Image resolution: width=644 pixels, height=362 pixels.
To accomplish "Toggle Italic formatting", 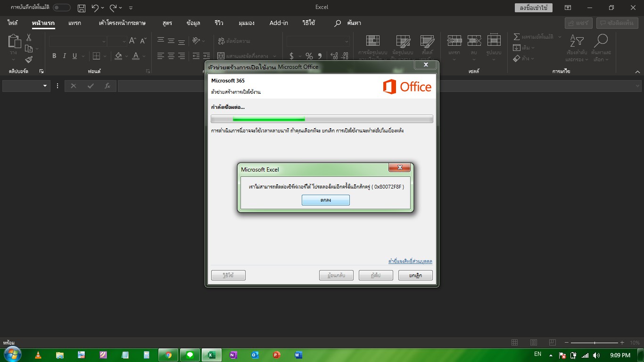I will tap(65, 56).
